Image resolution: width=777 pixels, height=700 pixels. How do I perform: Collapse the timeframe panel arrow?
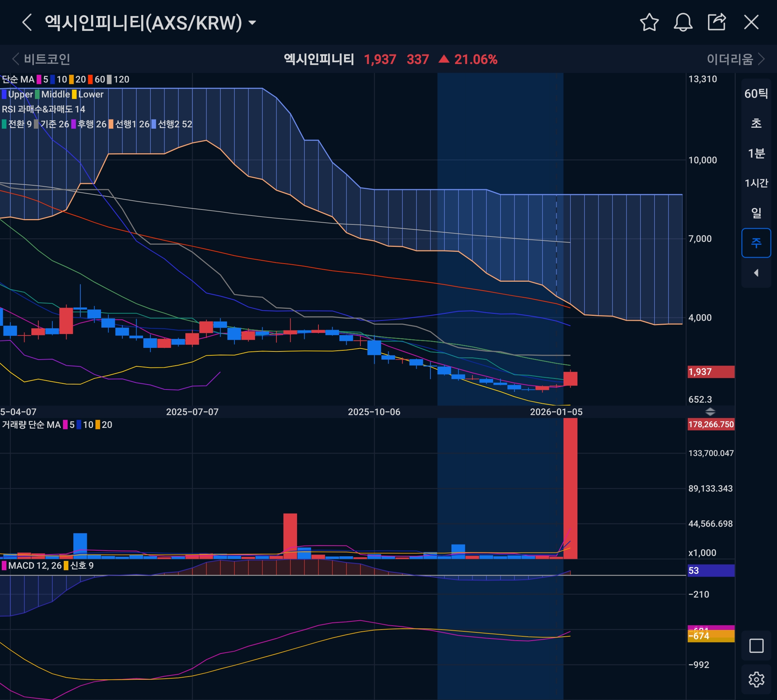tap(756, 273)
